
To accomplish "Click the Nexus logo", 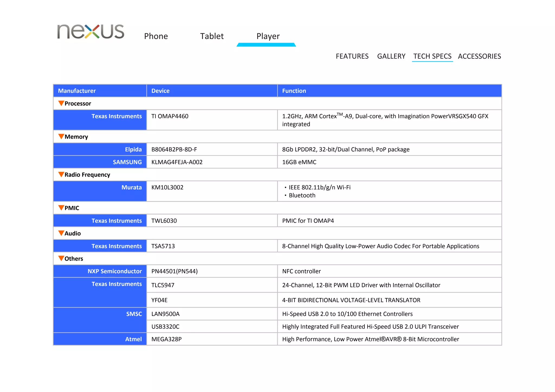I will click(x=91, y=32).
